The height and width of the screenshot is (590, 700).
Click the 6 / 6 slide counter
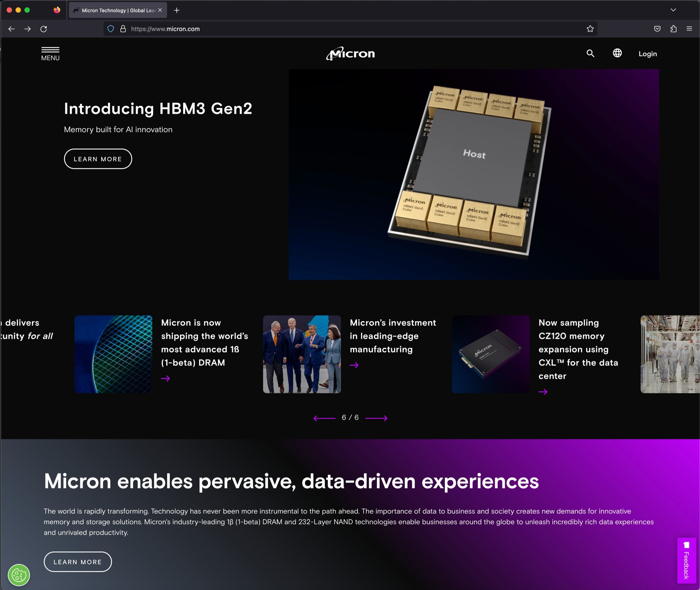[x=350, y=417]
